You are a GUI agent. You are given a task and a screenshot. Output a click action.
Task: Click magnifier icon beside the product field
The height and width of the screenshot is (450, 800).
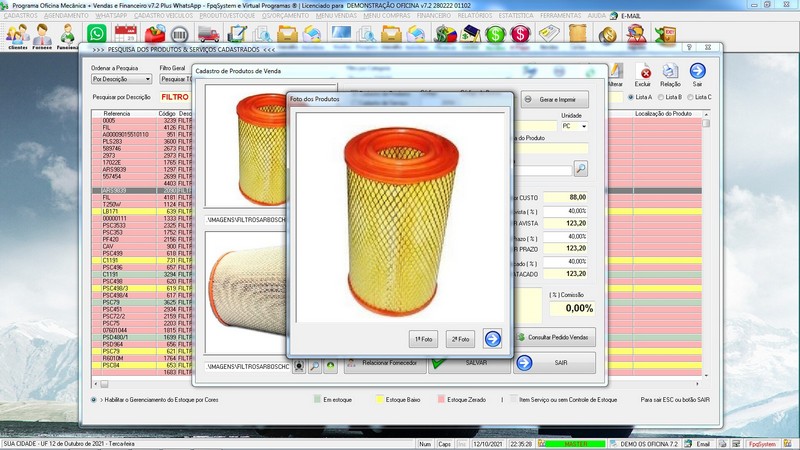(581, 168)
